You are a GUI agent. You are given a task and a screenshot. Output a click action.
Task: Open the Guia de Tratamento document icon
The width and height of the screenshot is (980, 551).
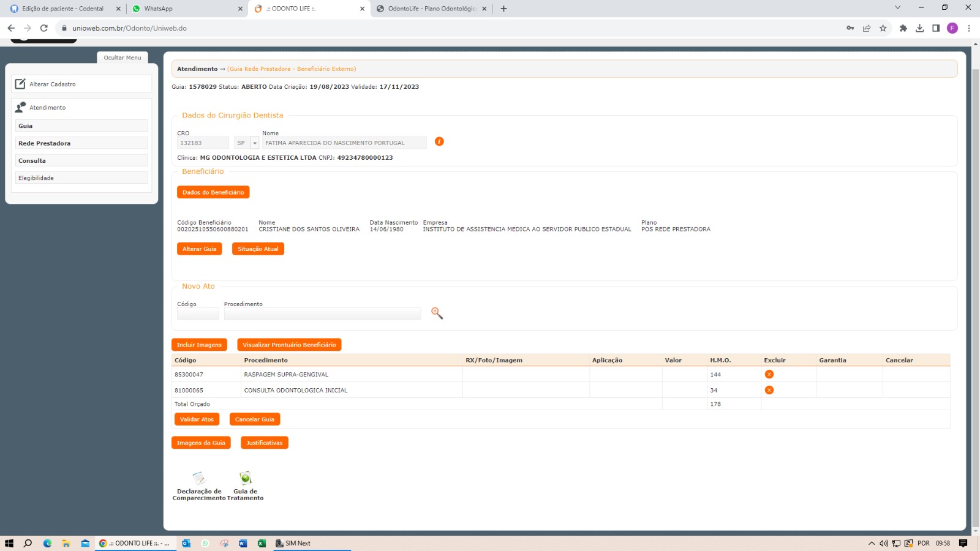[x=246, y=478]
